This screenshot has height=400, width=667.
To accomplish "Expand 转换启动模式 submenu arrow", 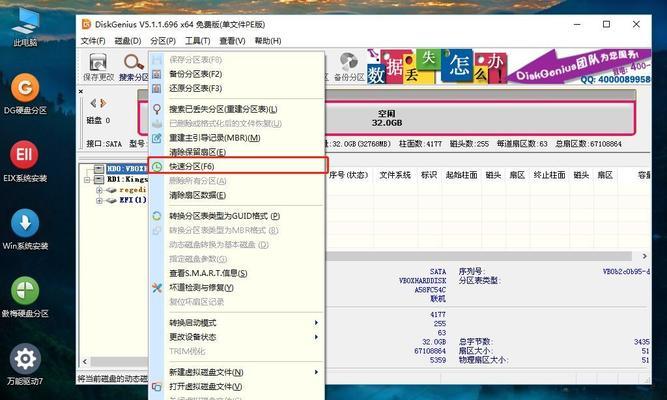I will tap(316, 323).
